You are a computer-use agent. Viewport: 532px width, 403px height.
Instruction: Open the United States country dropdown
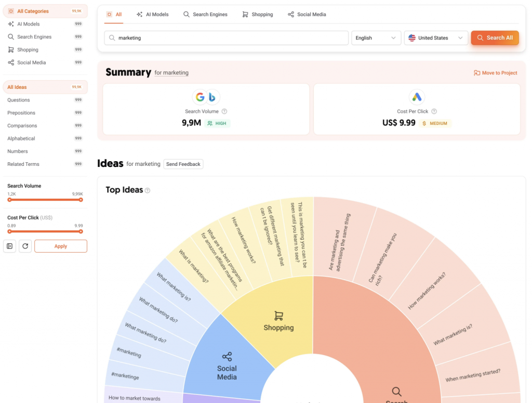[435, 38]
